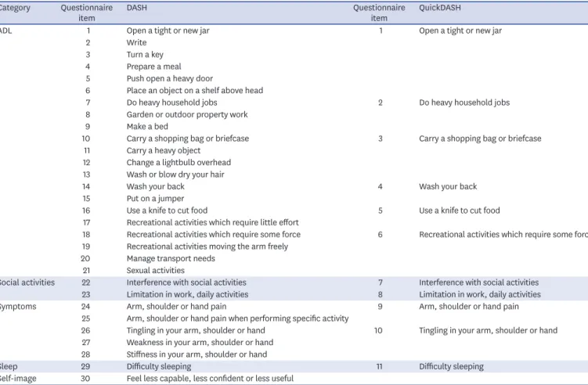The width and height of the screenshot is (588, 385).
Task: Select 'Arm, shoulder or hand pain when performing specific activity'
Action: point(237,318)
